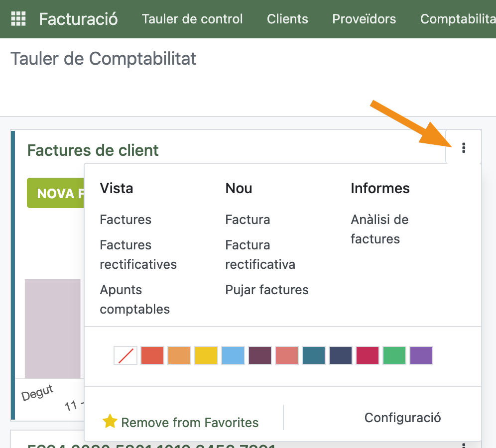This screenshot has width=496, height=448.
Task: Open the Proveïdors menu
Action: tap(364, 19)
